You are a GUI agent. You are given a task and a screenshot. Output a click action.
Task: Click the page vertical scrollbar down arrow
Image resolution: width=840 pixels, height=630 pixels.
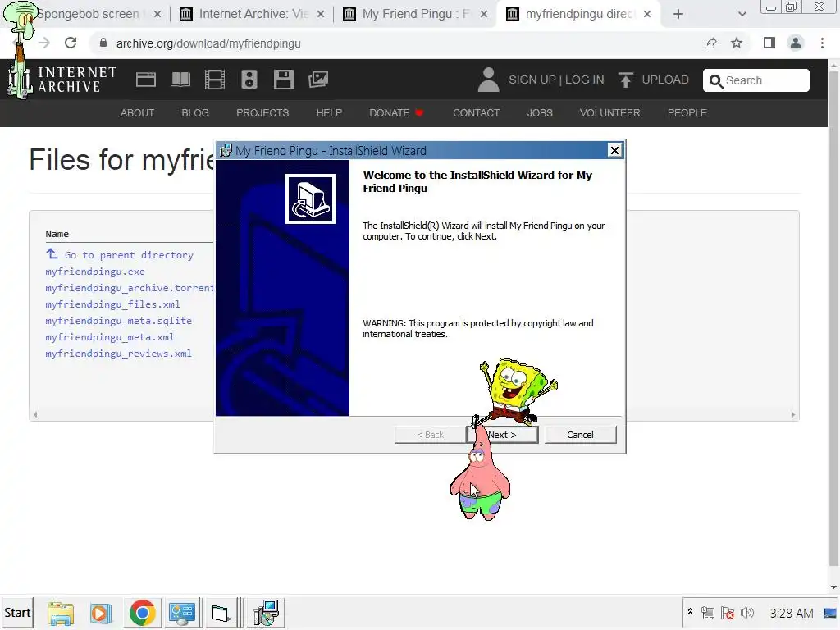pos(833,587)
